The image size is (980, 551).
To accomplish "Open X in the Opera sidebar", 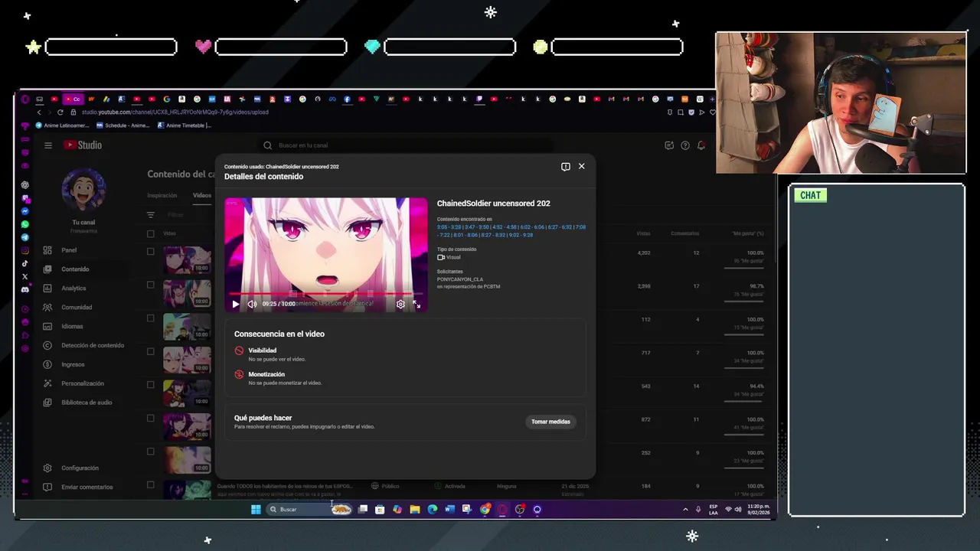I will [x=25, y=276].
